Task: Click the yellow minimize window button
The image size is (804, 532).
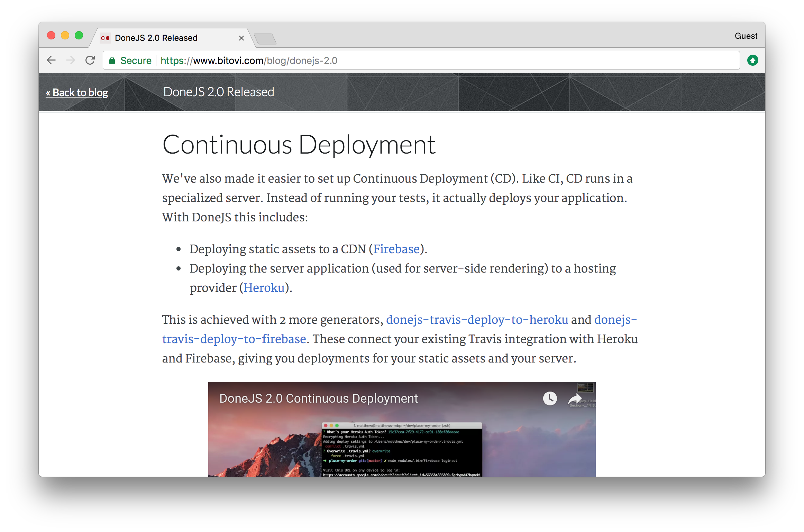Action: pyautogui.click(x=65, y=36)
